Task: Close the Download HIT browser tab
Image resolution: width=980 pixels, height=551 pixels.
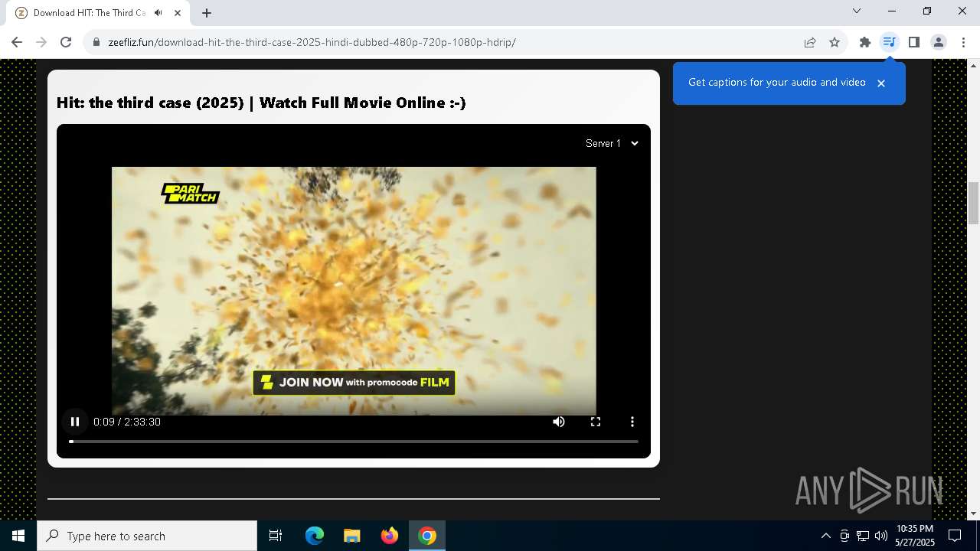Action: pyautogui.click(x=178, y=13)
